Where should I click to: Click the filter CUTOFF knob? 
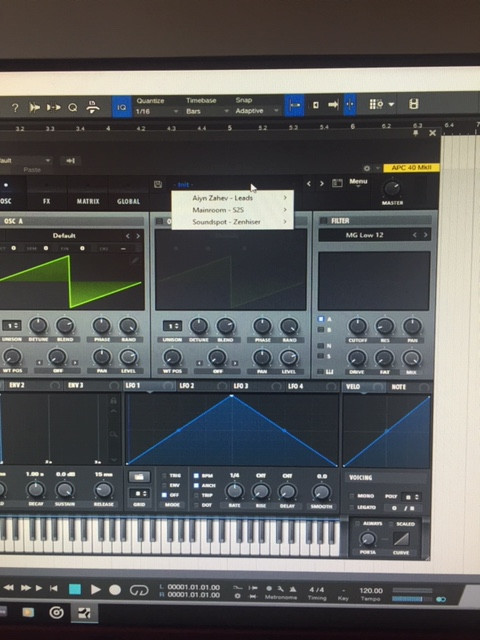tap(357, 327)
